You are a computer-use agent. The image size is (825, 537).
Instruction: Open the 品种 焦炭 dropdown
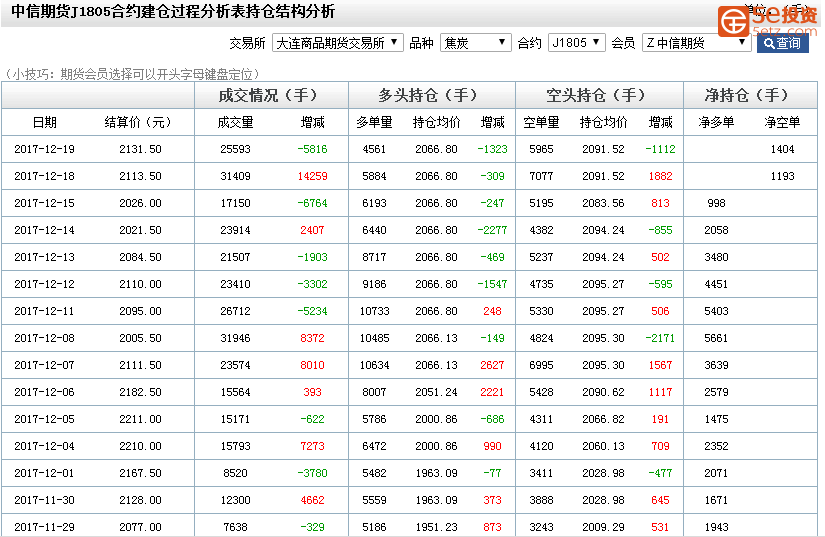[x=475, y=43]
